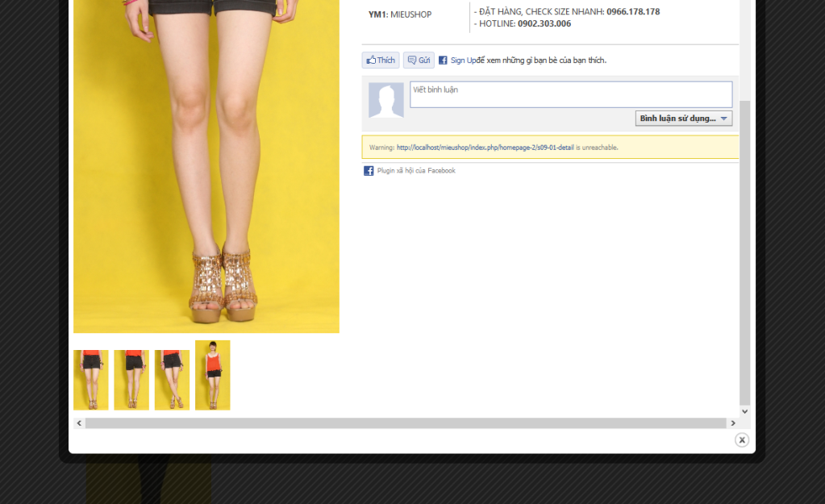Open the Bình luận sử dụng dropdown
The image size is (825, 504).
pos(683,119)
